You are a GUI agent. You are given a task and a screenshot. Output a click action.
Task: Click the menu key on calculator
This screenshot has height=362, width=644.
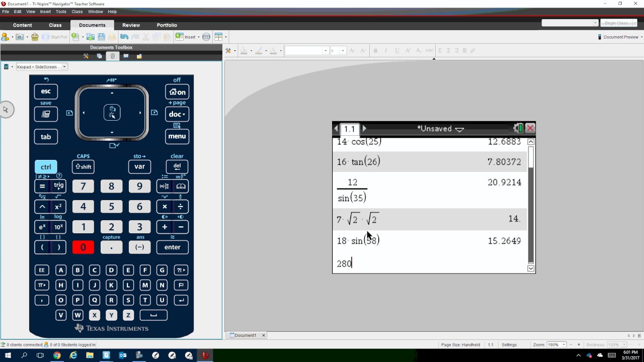[x=177, y=136]
